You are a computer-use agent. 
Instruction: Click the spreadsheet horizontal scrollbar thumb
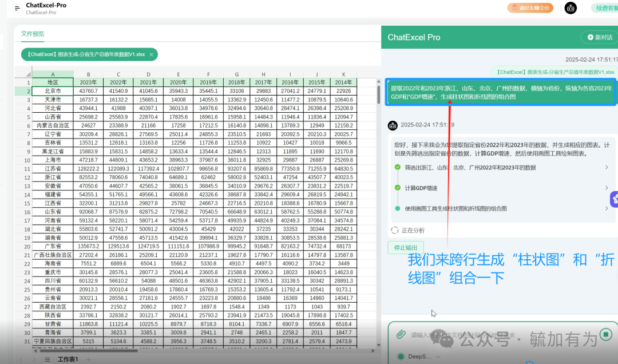click(88, 350)
